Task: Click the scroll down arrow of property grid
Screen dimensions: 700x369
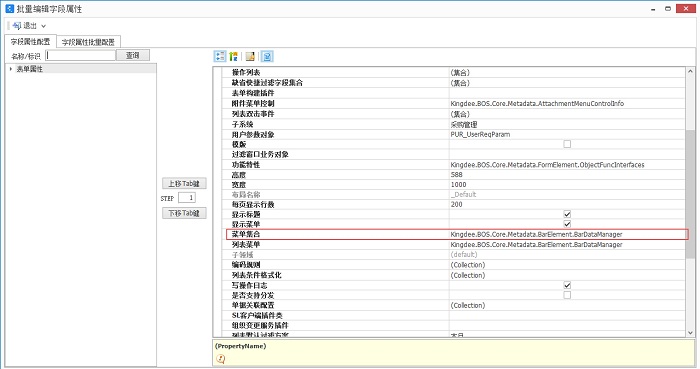Action: point(690,333)
